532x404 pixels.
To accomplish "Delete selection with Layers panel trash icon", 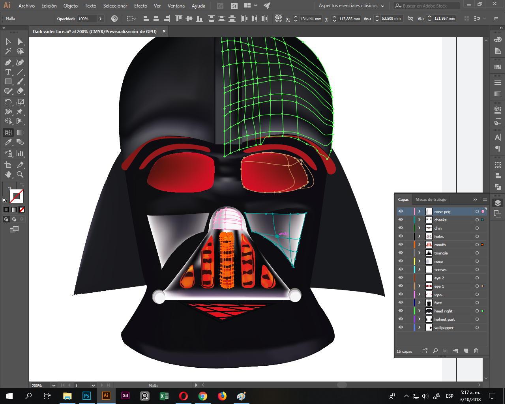I will point(476,351).
